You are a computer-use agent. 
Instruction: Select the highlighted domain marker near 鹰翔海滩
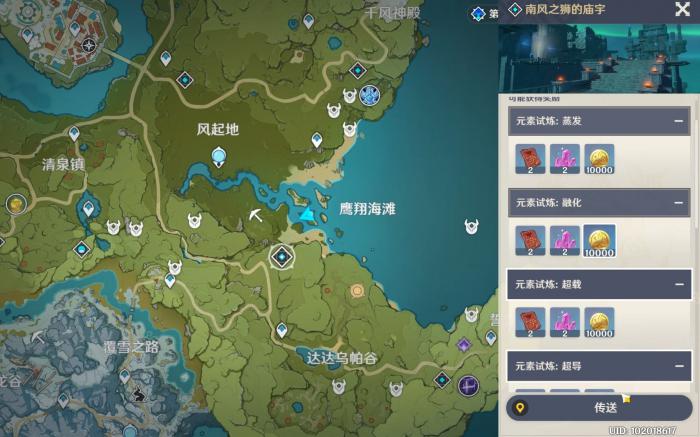pyautogui.click(x=282, y=257)
